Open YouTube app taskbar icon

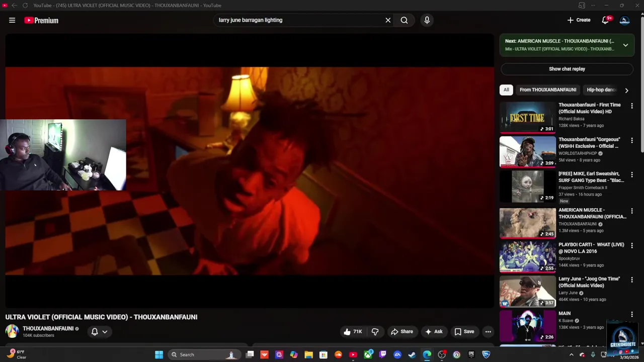(x=353, y=354)
